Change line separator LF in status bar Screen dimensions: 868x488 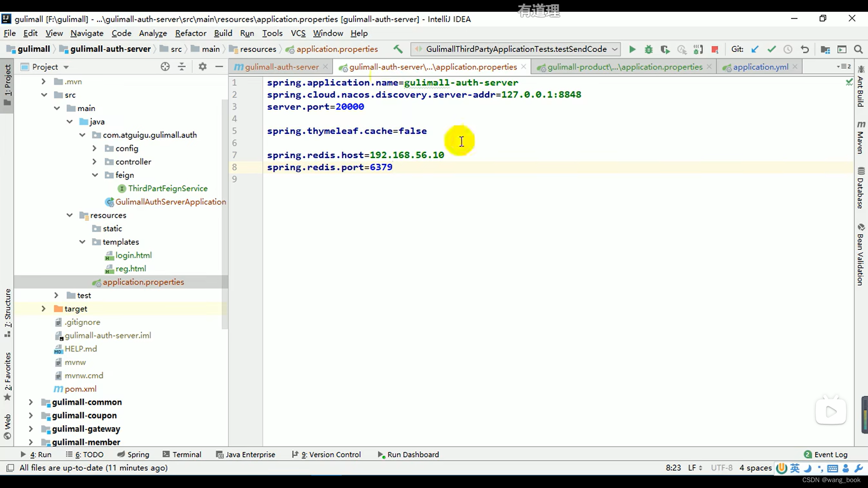point(695,468)
